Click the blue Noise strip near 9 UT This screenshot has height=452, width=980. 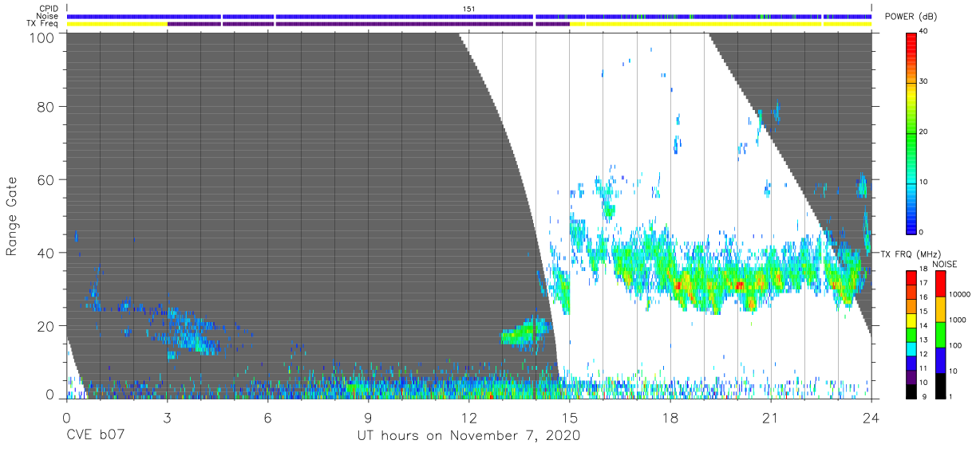[x=405, y=16]
